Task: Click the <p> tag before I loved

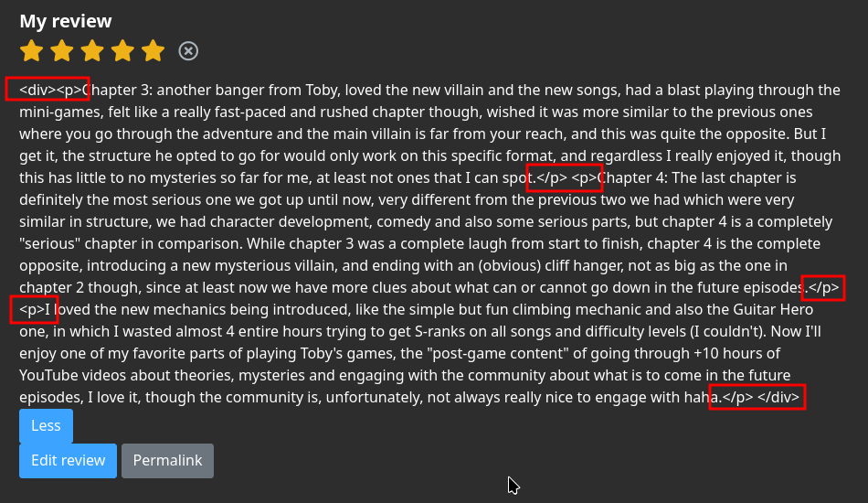Action: (32, 309)
